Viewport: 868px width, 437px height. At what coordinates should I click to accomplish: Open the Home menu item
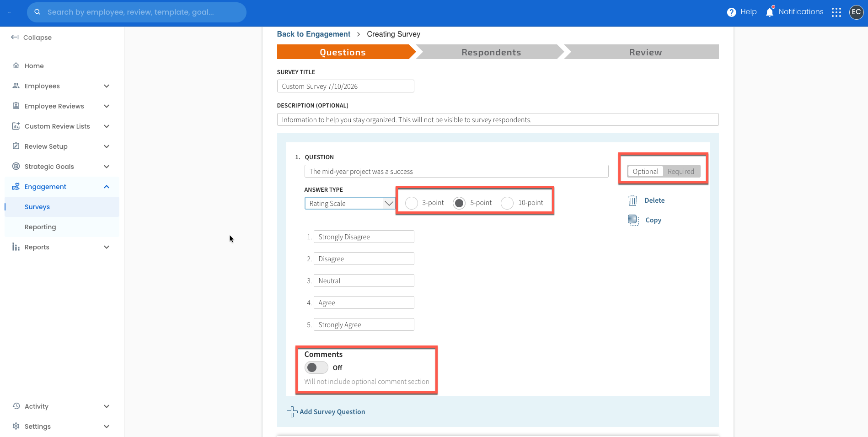62,66
